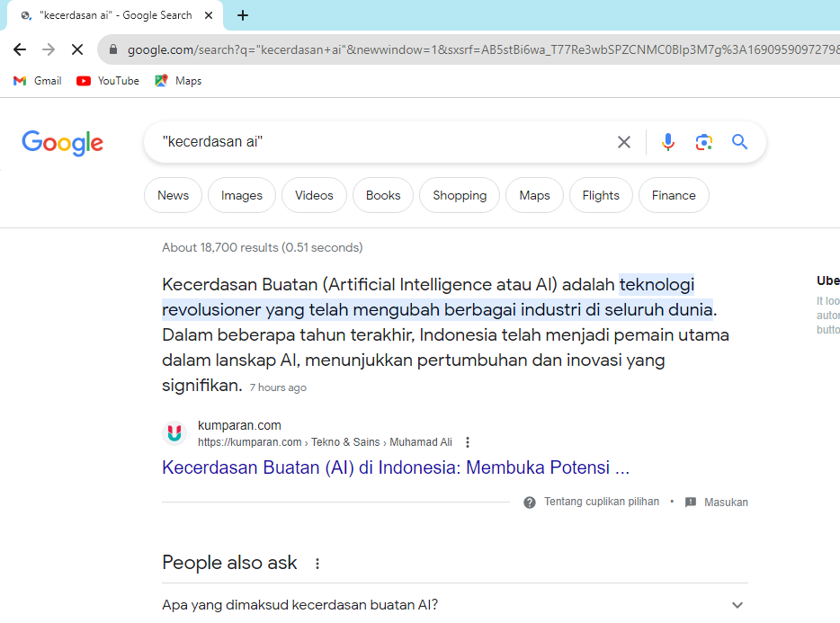Clear the search query text
This screenshot has height=623, width=840.
[x=623, y=142]
